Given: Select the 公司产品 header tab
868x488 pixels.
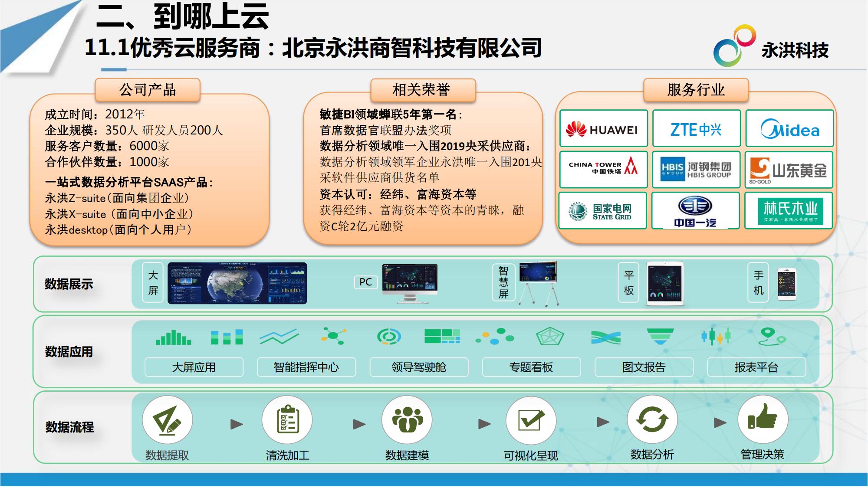Looking at the screenshot, I should click(x=148, y=90).
